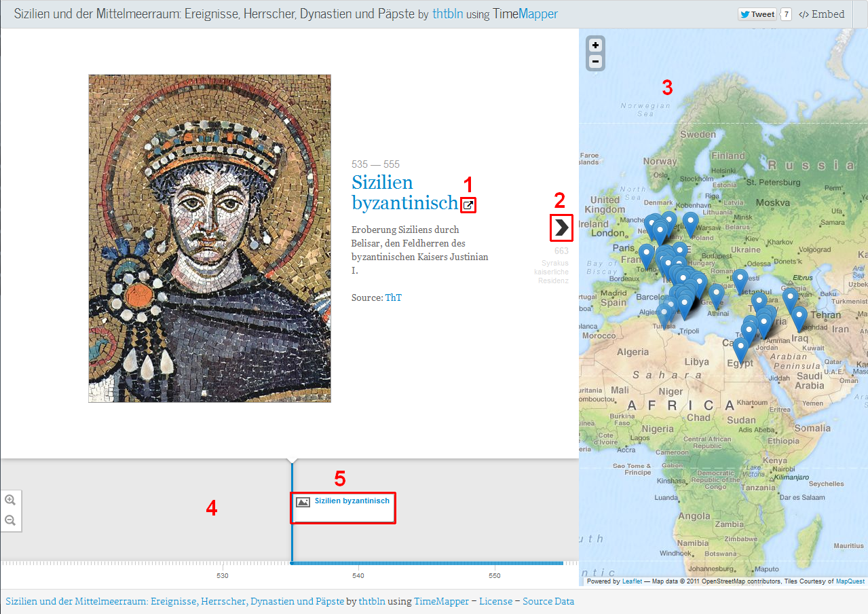Viewport: 868px width, 614px height.
Task: Click the 550 tick on time axis
Action: click(495, 576)
